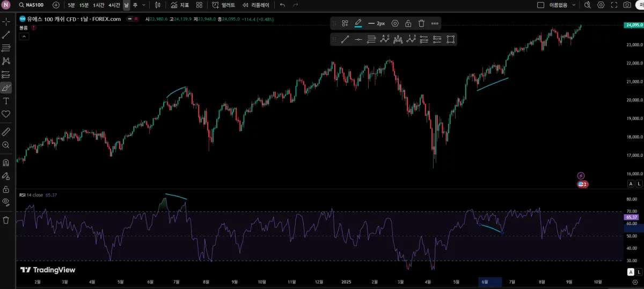Open more options ellipsis in drawing toolbar
644x289 pixels.
(x=435, y=23)
